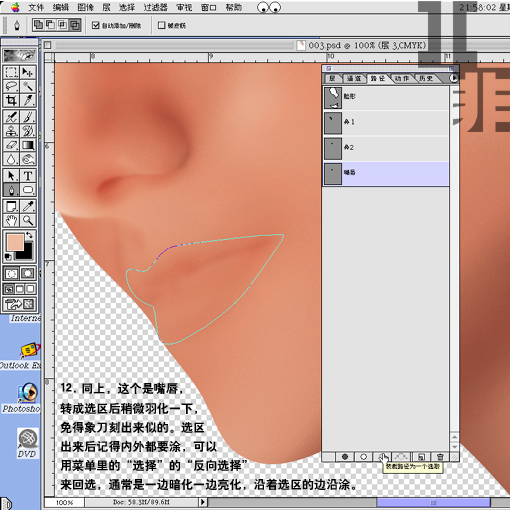Open the foreground color swatch
Viewport: 510px width, 510px height.
pyautogui.click(x=15, y=242)
